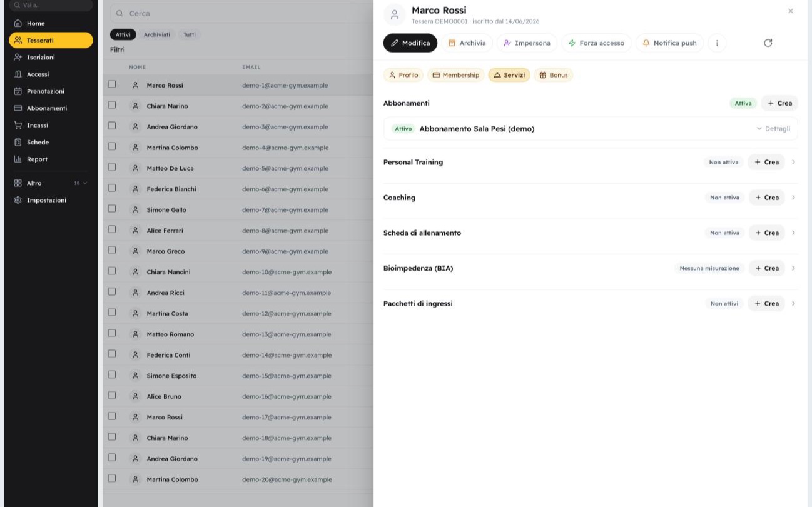The height and width of the screenshot is (507, 812).
Task: Expand the Bioimpedenza (BIA) row chevron
Action: [793, 268]
